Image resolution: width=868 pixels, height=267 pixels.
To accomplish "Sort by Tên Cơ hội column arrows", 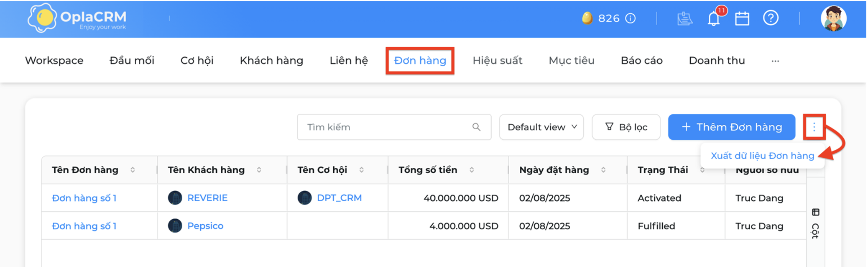I will (361, 170).
